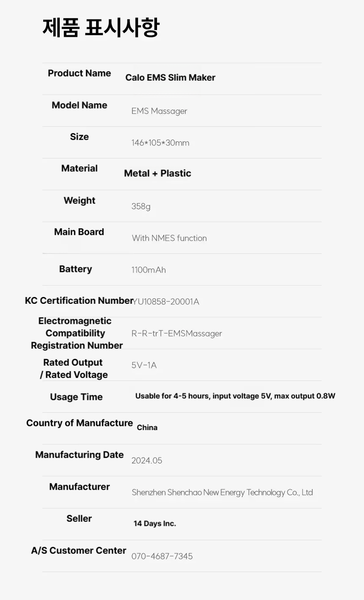Select the A/S Customer Center label
364x600 pixels.
79,550
